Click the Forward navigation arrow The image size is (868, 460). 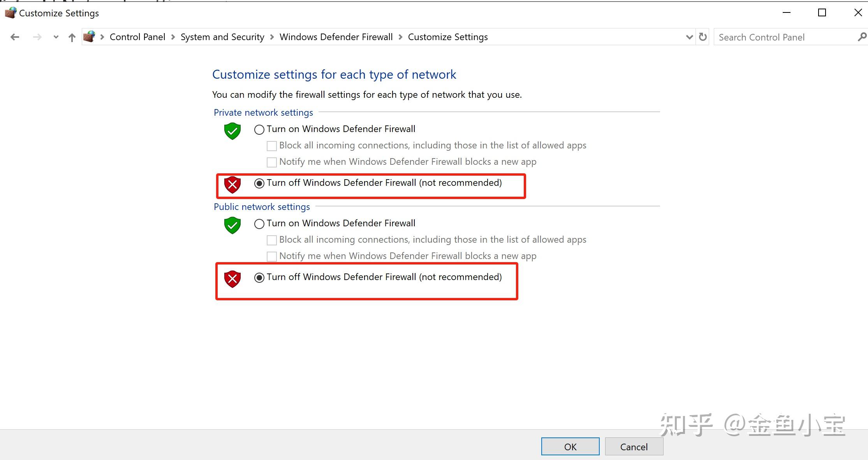click(x=37, y=37)
